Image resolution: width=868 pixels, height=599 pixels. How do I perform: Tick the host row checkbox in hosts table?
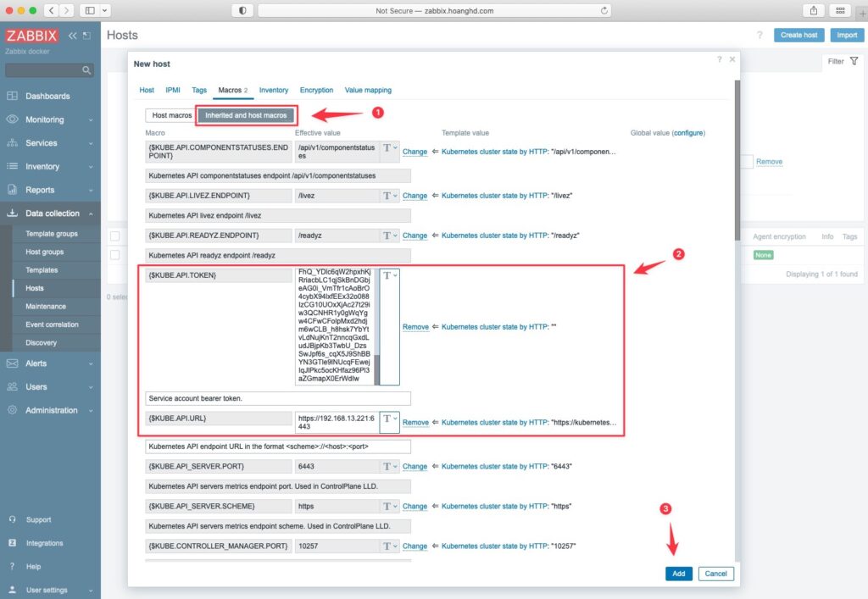[x=114, y=254]
